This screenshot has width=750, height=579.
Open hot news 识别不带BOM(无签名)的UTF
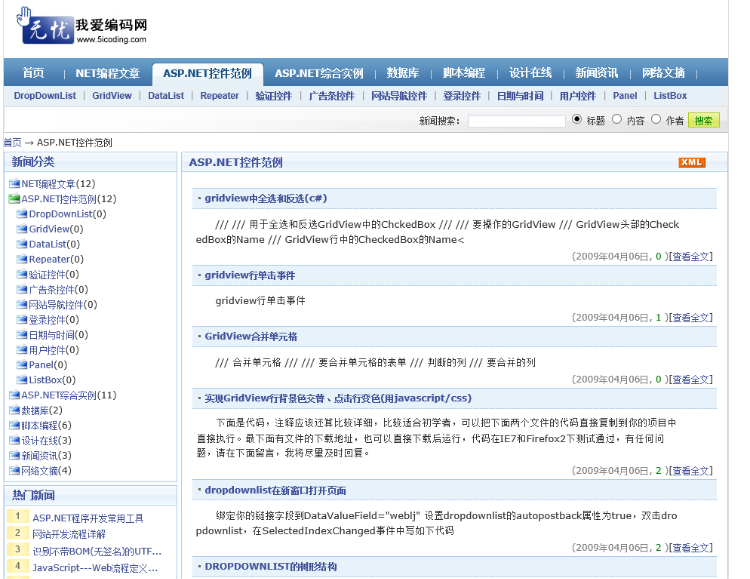(x=97, y=551)
